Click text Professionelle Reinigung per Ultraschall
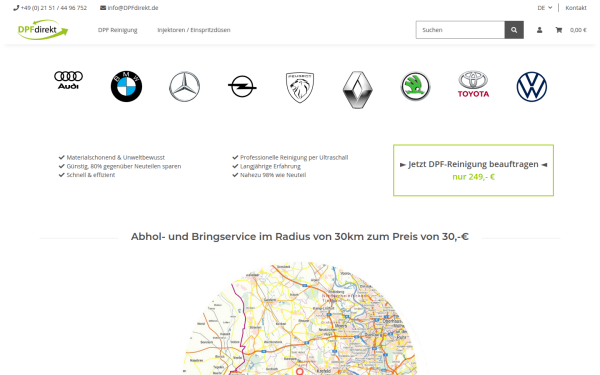The image size is (600, 375). pos(294,157)
